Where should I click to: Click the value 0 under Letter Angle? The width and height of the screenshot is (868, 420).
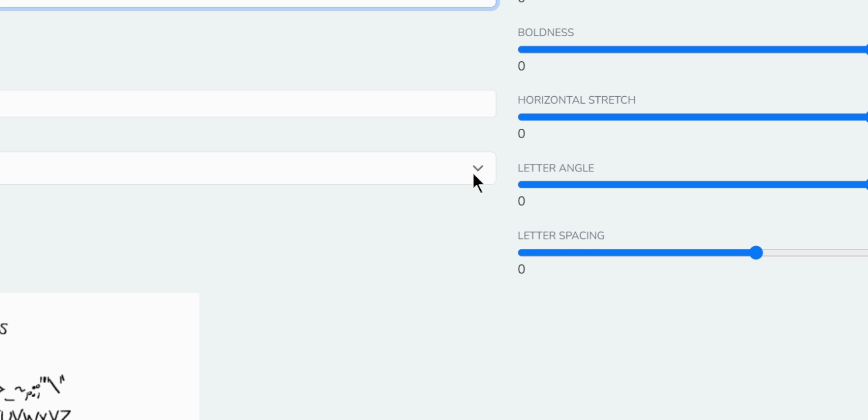(521, 202)
